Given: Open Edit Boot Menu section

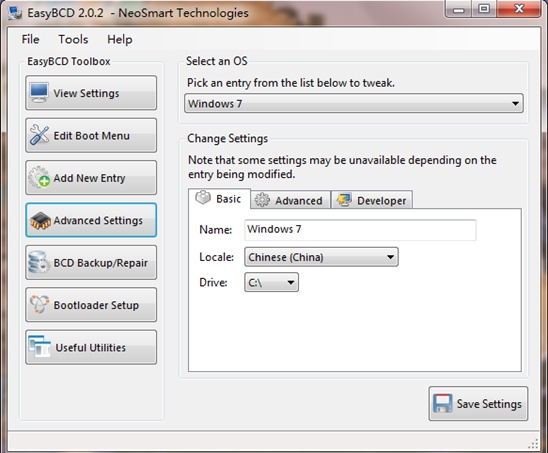Looking at the screenshot, I should pos(91,135).
